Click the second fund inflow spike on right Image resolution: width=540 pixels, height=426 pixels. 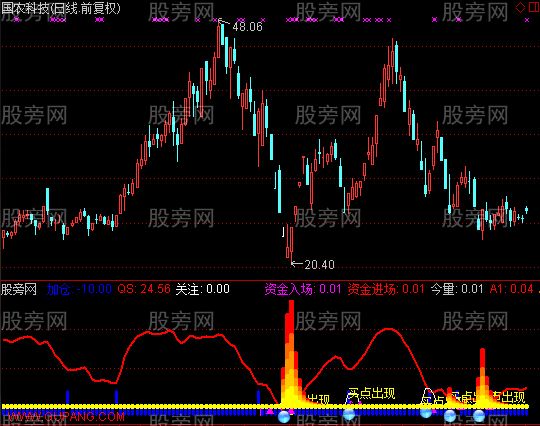(x=482, y=377)
